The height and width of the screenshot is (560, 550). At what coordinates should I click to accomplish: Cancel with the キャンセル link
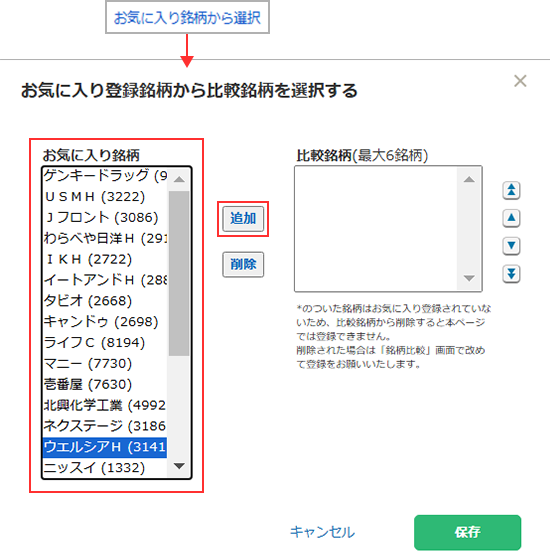tap(322, 532)
